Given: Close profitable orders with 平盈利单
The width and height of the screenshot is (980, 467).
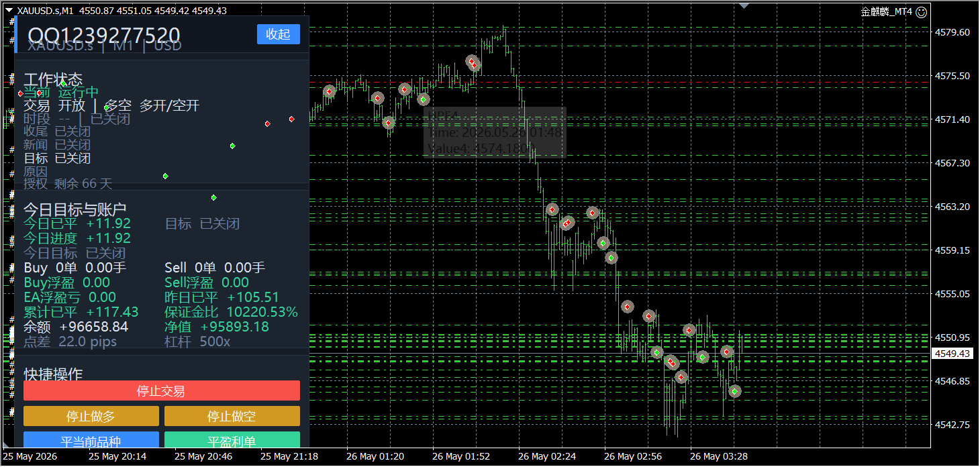Looking at the screenshot, I should pyautogui.click(x=232, y=440).
